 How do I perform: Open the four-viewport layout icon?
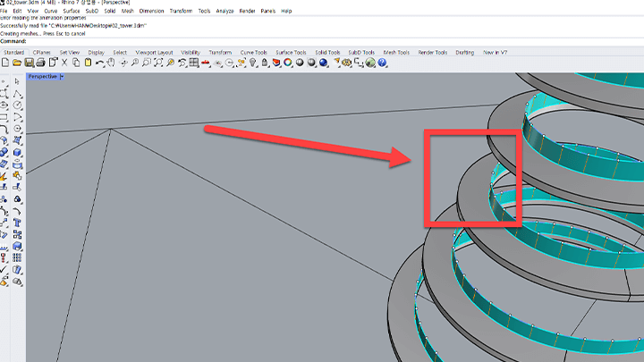(194, 63)
